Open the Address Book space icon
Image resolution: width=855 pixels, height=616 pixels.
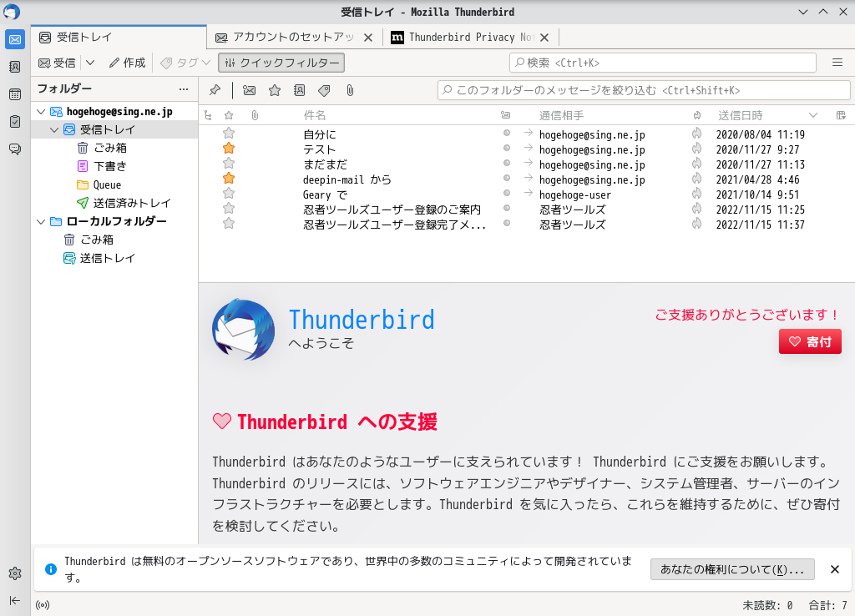click(15, 67)
